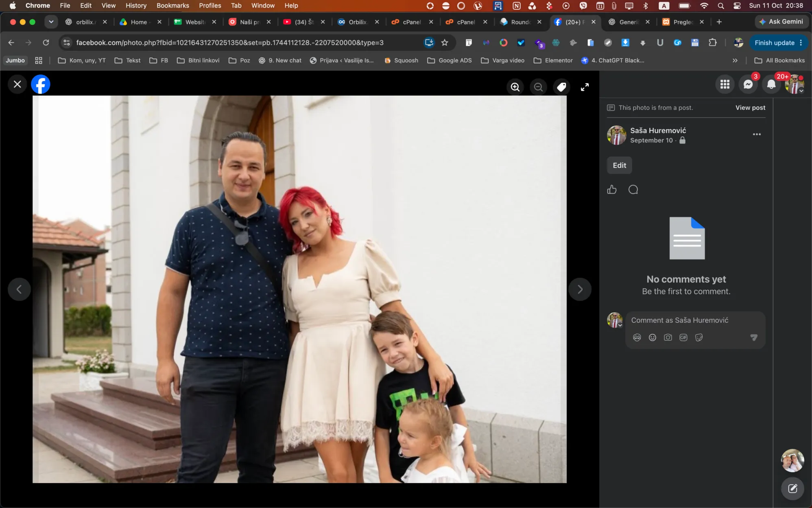Open Google ADS bookmark folder
This screenshot has width=812, height=508.
(x=450, y=60)
